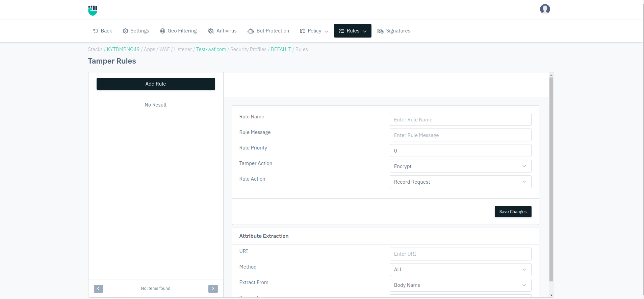The image size is (644, 299).
Task: Expand the Rules menu chevron
Action: click(365, 31)
